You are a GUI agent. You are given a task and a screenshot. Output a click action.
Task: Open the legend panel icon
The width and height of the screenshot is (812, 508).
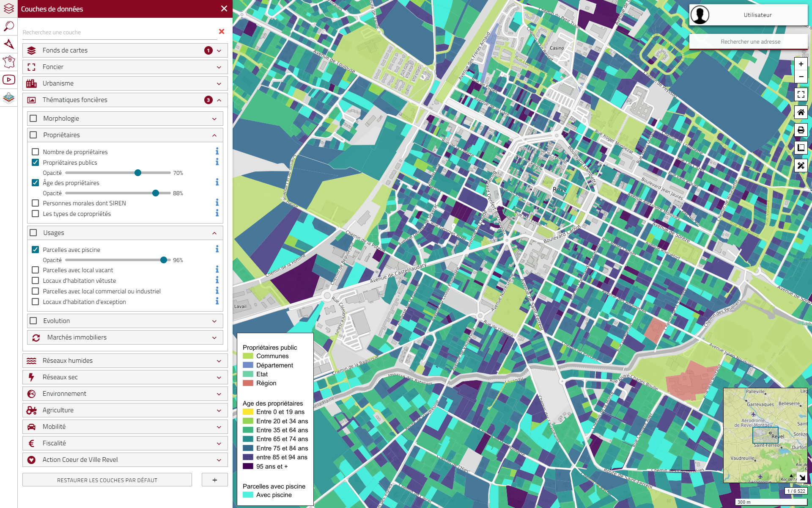(x=801, y=148)
